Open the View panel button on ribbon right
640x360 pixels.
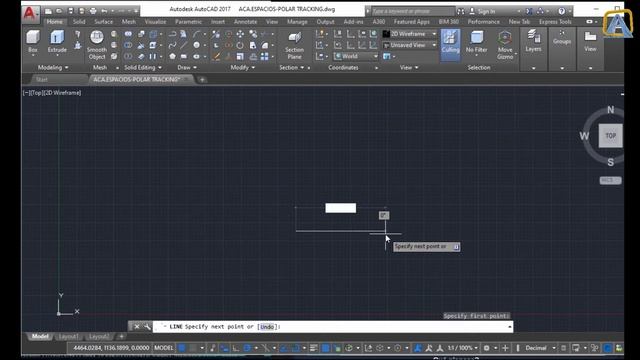point(590,42)
